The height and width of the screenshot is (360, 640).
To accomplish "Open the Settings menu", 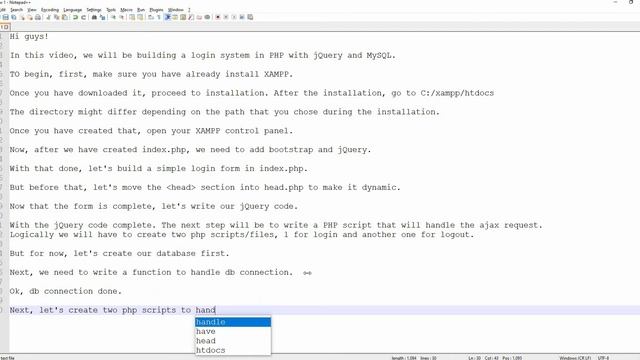I will pos(94,10).
